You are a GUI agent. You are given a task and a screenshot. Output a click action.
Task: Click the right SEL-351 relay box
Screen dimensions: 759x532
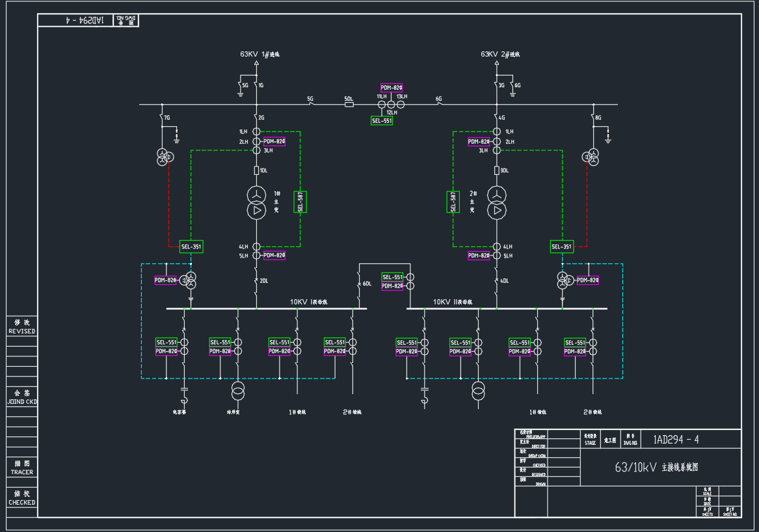(562, 246)
